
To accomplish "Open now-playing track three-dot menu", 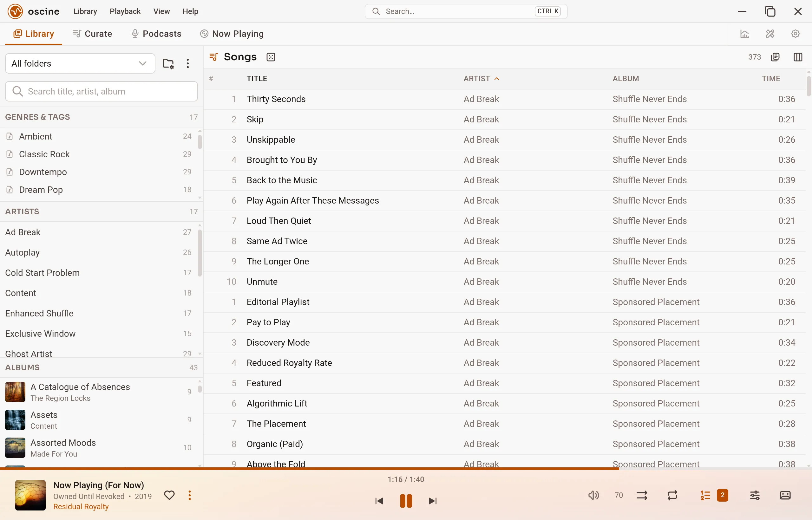I will point(190,495).
